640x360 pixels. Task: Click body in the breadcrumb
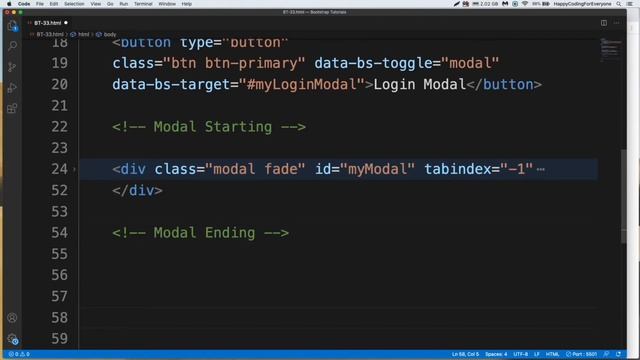[110, 34]
